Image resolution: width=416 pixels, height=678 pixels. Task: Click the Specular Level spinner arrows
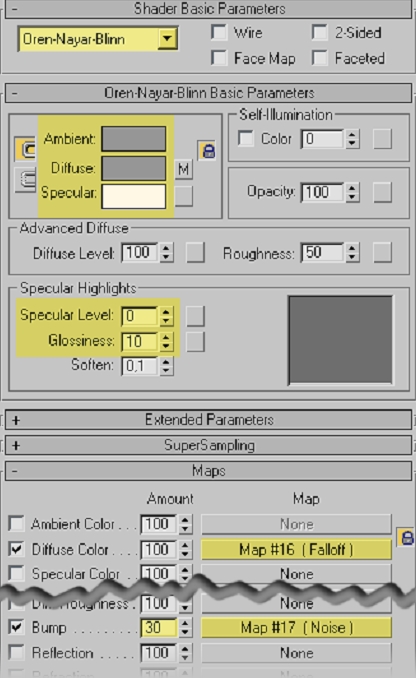point(166,316)
